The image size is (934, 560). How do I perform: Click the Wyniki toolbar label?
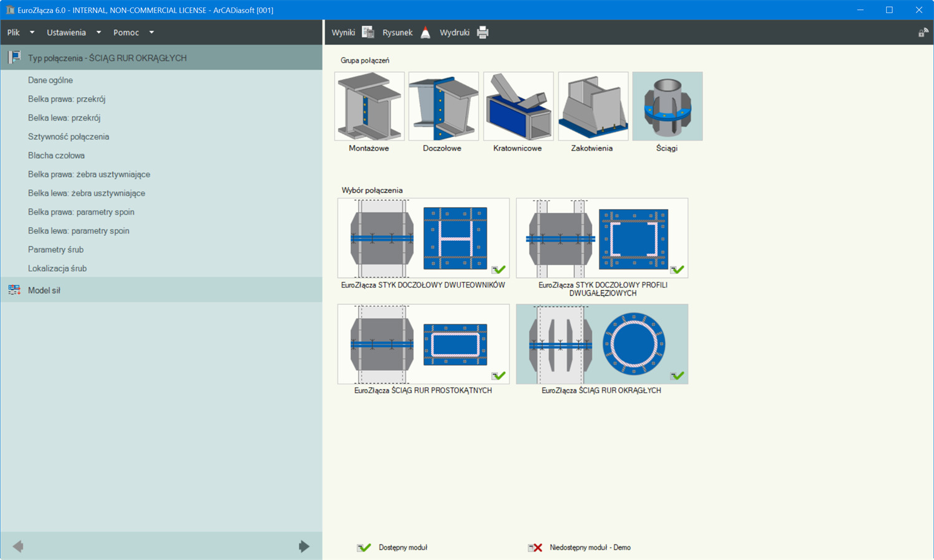pyautogui.click(x=343, y=32)
